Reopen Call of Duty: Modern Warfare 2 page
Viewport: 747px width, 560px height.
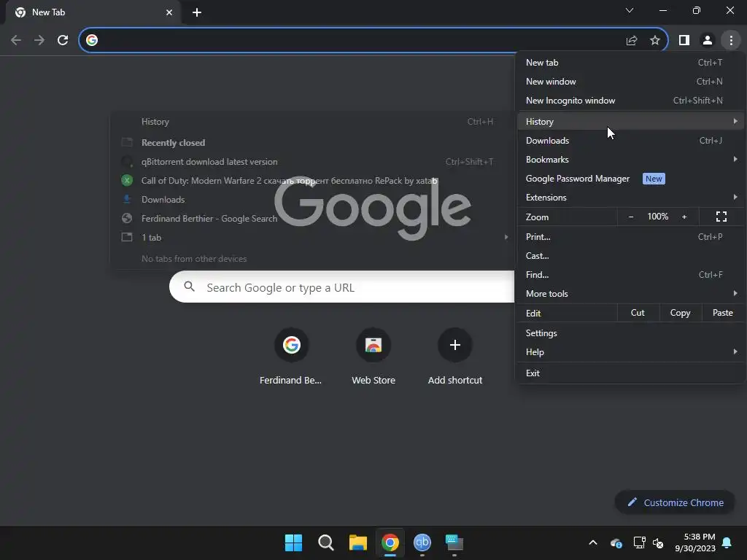pyautogui.click(x=312, y=181)
